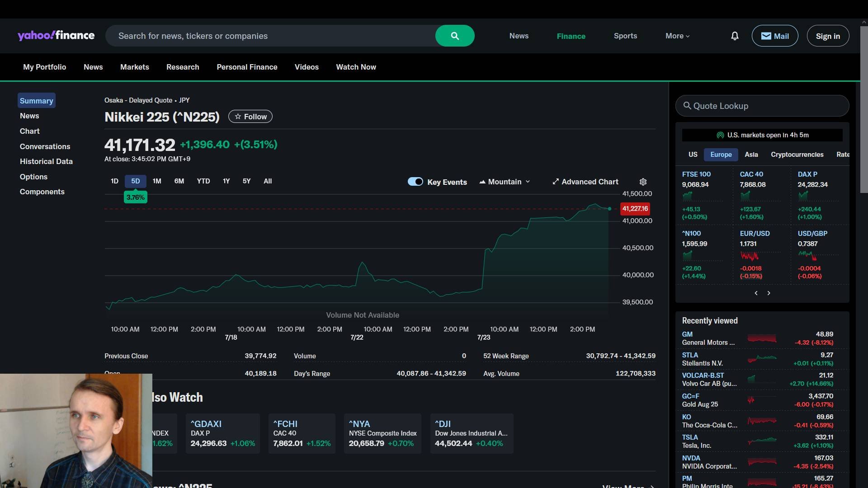Open Conversations in sidebar

45,146
